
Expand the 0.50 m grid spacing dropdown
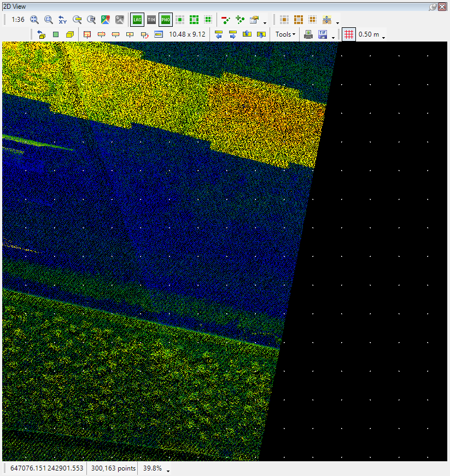[383, 36]
